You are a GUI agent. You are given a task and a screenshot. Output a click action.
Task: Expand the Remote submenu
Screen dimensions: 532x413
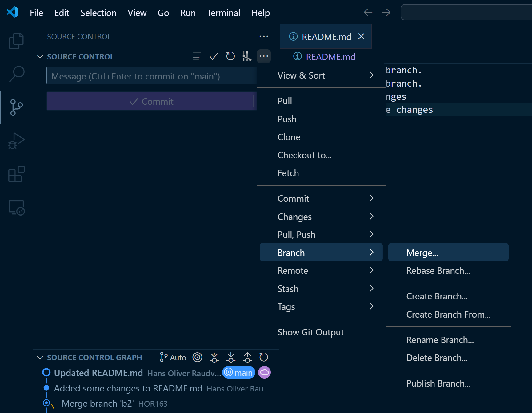tap(321, 270)
